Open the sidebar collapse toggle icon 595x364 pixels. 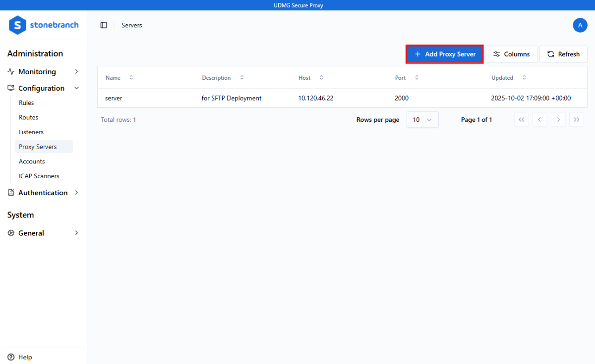point(104,25)
